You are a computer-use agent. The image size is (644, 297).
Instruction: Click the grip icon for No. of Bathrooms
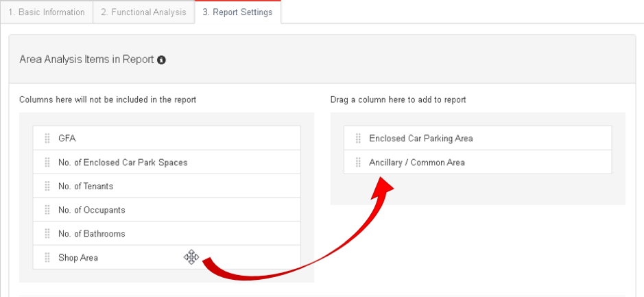[x=47, y=234]
